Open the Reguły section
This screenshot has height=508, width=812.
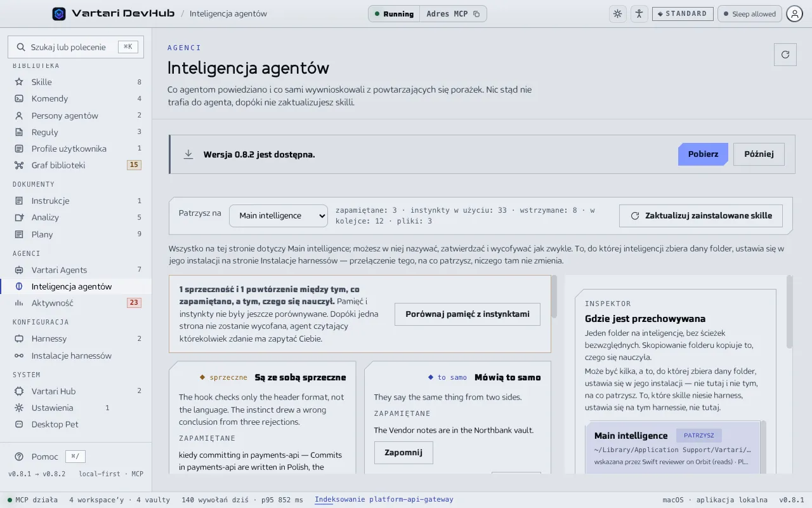point(76,132)
